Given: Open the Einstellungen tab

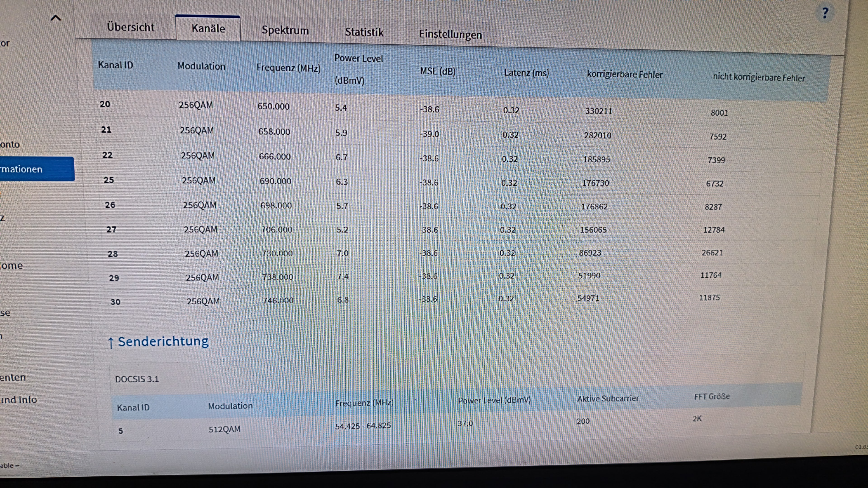Looking at the screenshot, I should click(x=450, y=34).
